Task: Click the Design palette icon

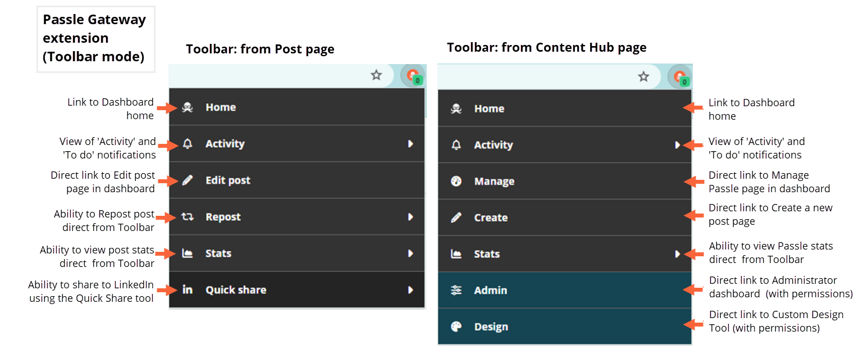Action: [456, 327]
